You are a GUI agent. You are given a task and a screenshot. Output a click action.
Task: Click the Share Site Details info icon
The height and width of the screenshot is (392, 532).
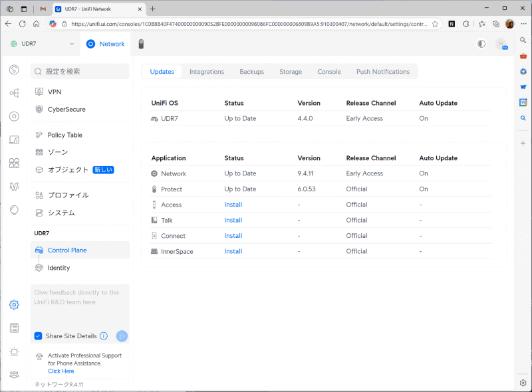click(104, 336)
